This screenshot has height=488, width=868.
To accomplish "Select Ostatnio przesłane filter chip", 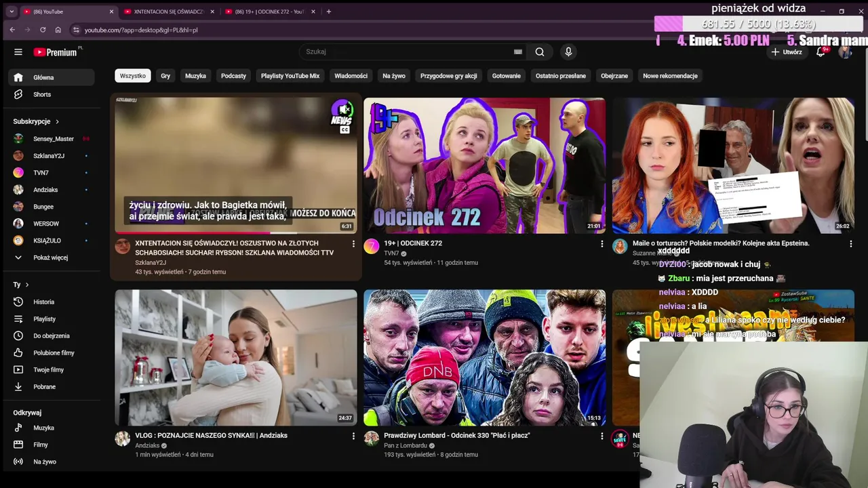I will pos(561,76).
